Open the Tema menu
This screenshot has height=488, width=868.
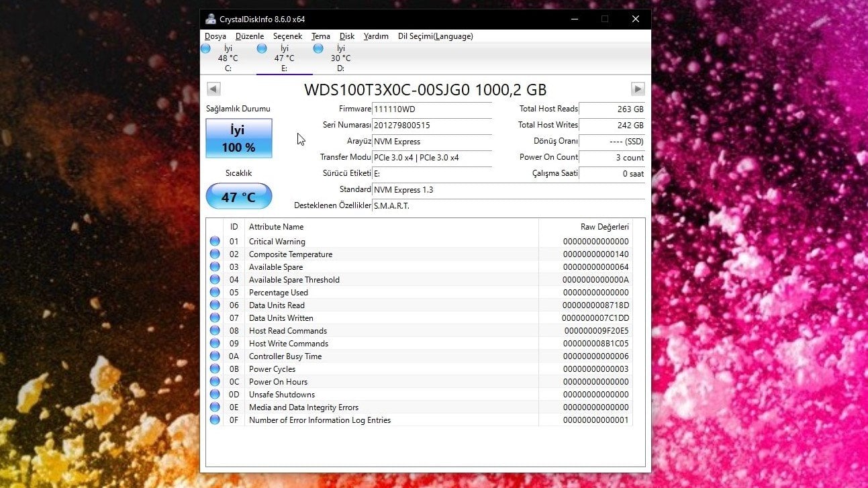coord(321,36)
